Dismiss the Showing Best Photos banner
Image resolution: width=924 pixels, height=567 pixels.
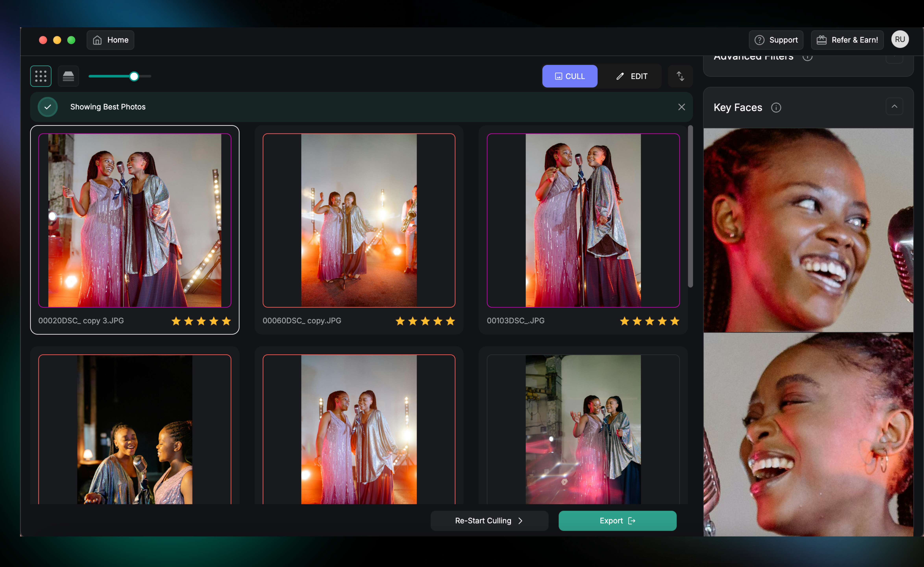pyautogui.click(x=681, y=107)
